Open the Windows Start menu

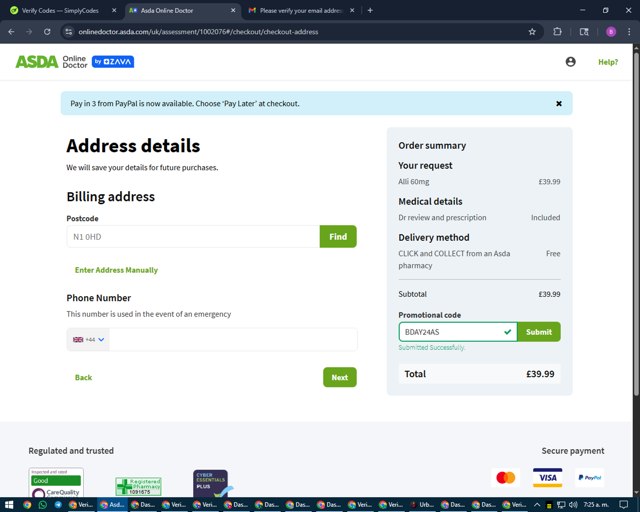[x=9, y=505]
